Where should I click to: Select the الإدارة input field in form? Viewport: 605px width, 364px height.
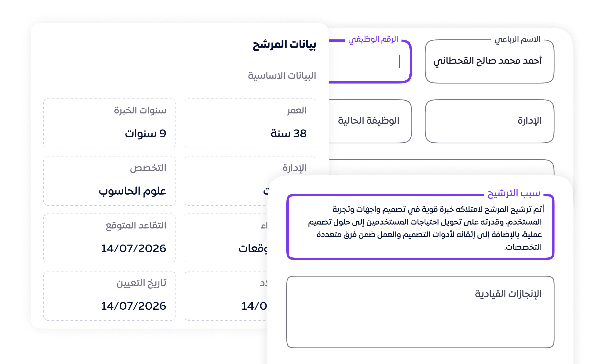pyautogui.click(x=489, y=121)
